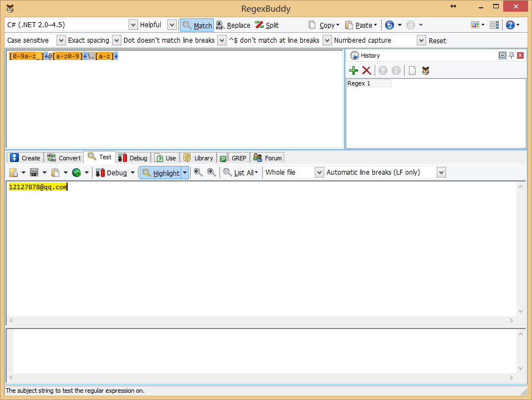Toggle the Highlight button

tap(161, 173)
